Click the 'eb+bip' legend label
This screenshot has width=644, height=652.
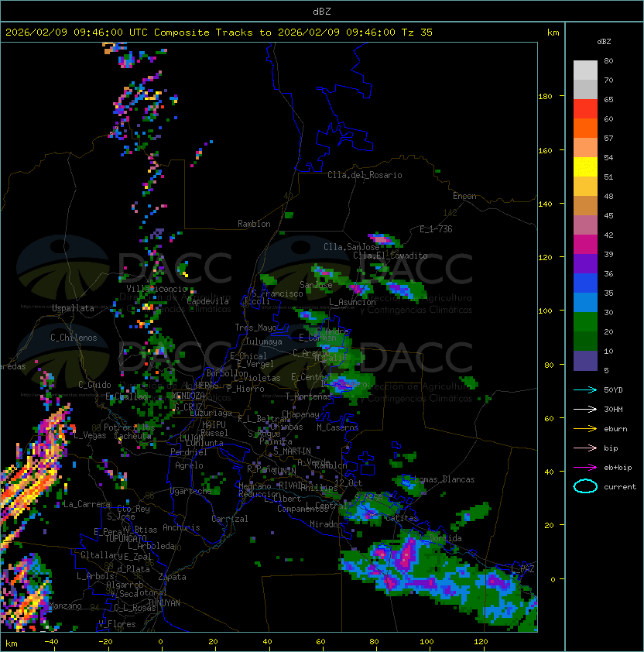click(618, 468)
